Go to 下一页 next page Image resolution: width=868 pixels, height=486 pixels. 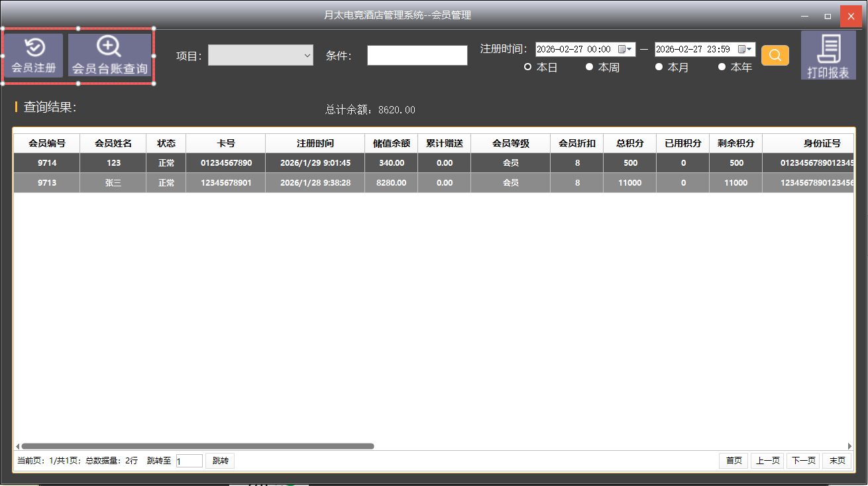(803, 461)
